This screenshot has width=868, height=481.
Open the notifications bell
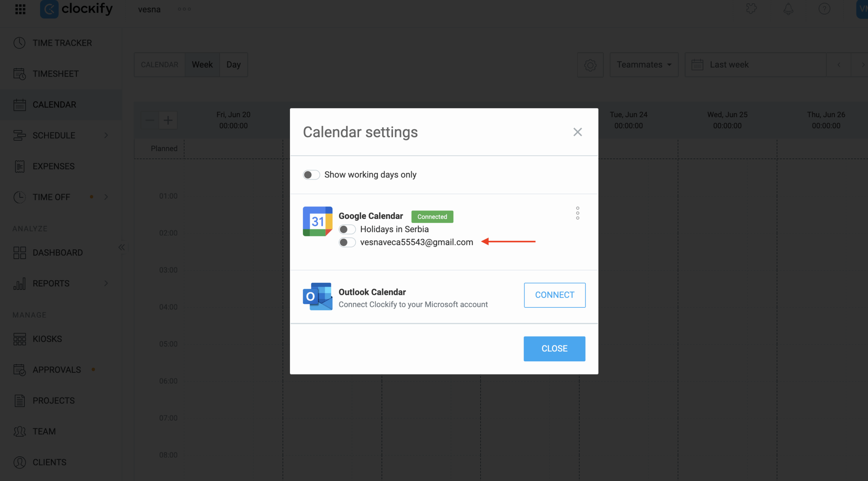788,9
